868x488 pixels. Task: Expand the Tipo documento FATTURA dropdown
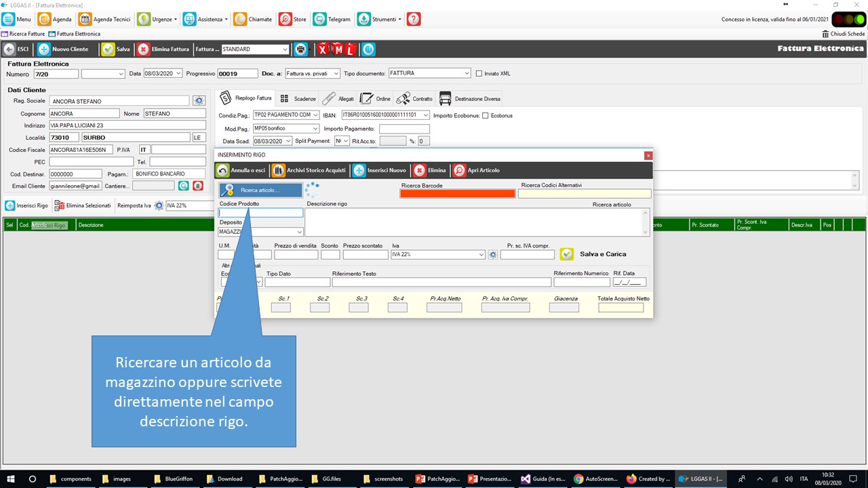click(x=467, y=73)
